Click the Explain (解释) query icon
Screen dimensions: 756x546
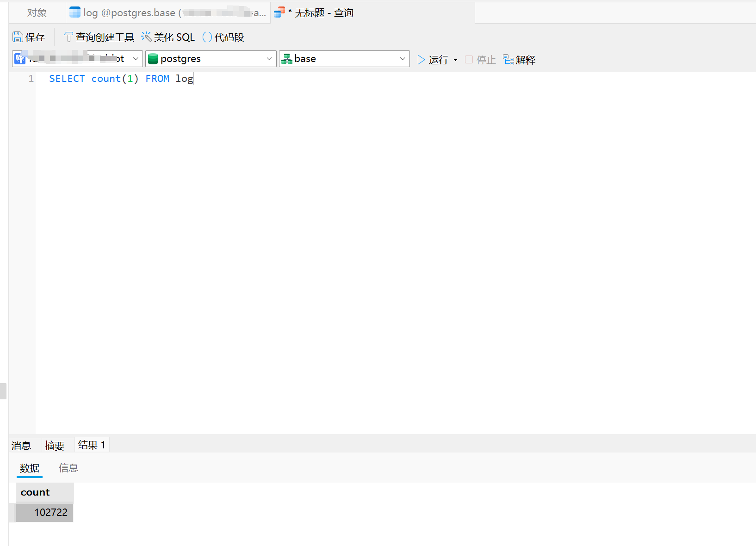[508, 60]
